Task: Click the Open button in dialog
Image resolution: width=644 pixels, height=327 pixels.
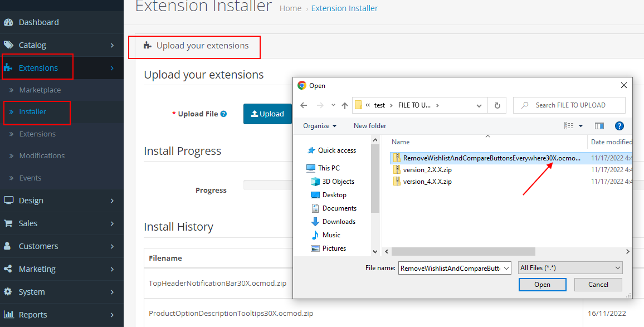Action: click(542, 285)
